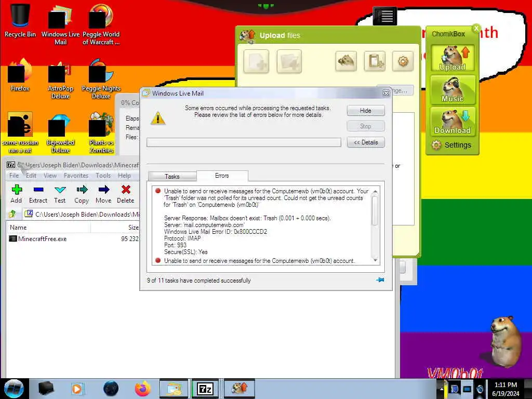
Task: Click ChomikBox Music hamster button
Action: pyautogui.click(x=453, y=89)
